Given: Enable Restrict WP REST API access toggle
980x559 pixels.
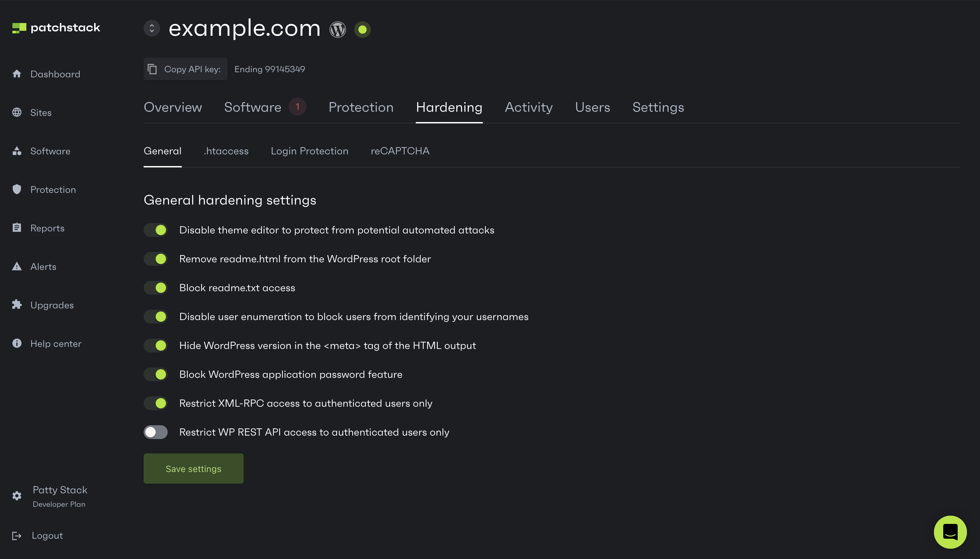Looking at the screenshot, I should [x=156, y=432].
